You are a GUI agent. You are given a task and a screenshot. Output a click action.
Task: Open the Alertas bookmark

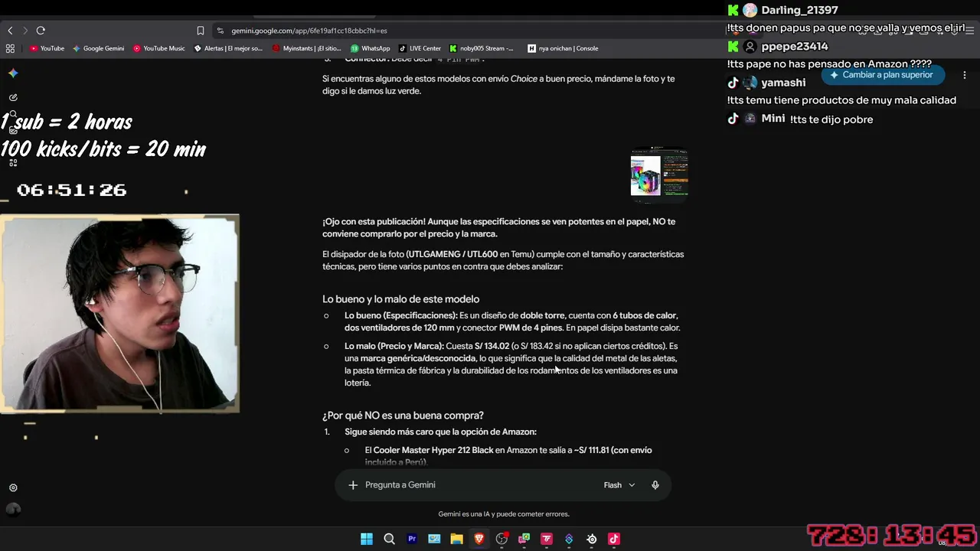coord(228,48)
